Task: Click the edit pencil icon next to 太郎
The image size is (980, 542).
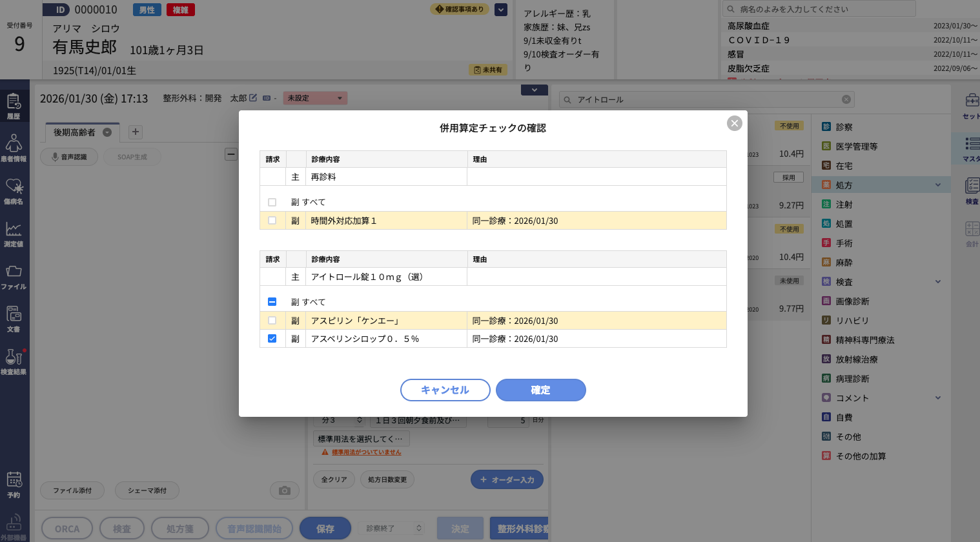Action: pyautogui.click(x=253, y=98)
